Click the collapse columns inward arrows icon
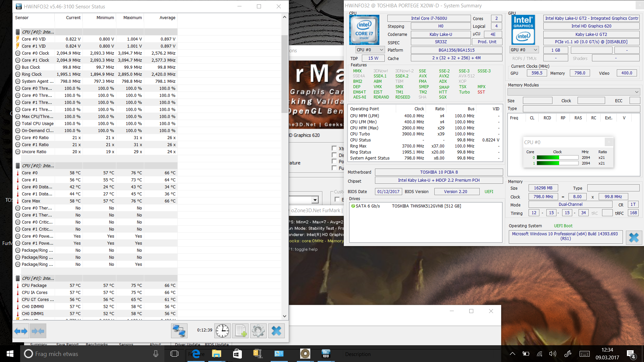The width and height of the screenshot is (644, 362). point(38,331)
